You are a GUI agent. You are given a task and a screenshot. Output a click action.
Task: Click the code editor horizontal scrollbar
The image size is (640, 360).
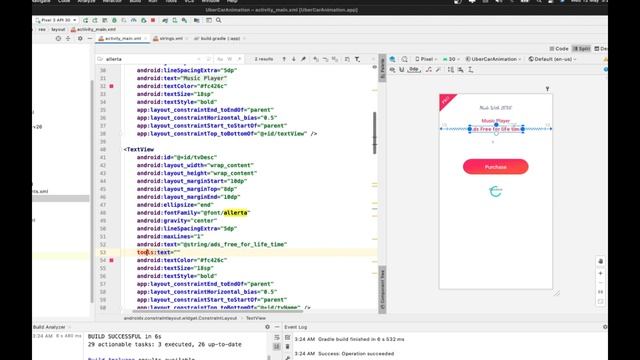tap(218, 311)
